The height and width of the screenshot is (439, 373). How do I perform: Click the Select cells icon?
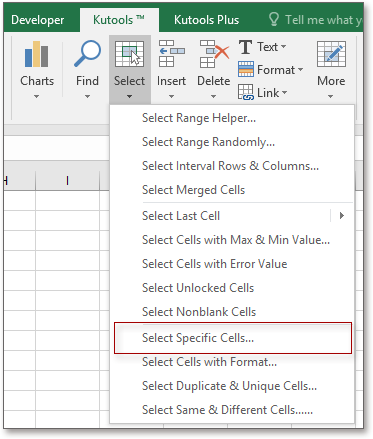point(129,54)
